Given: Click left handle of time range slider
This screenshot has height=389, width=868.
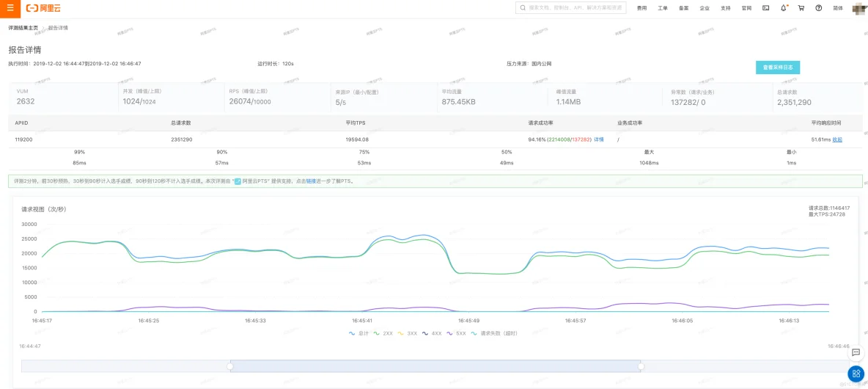Looking at the screenshot, I should [230, 366].
